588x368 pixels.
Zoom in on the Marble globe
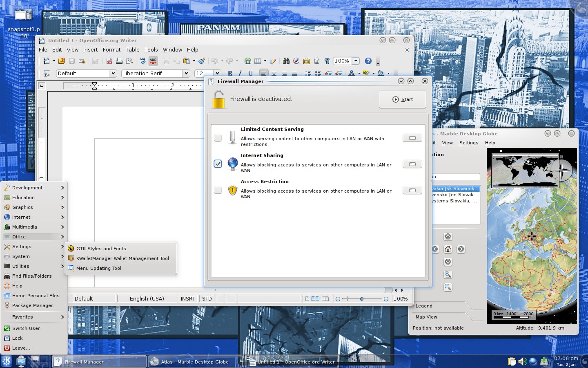click(x=448, y=274)
